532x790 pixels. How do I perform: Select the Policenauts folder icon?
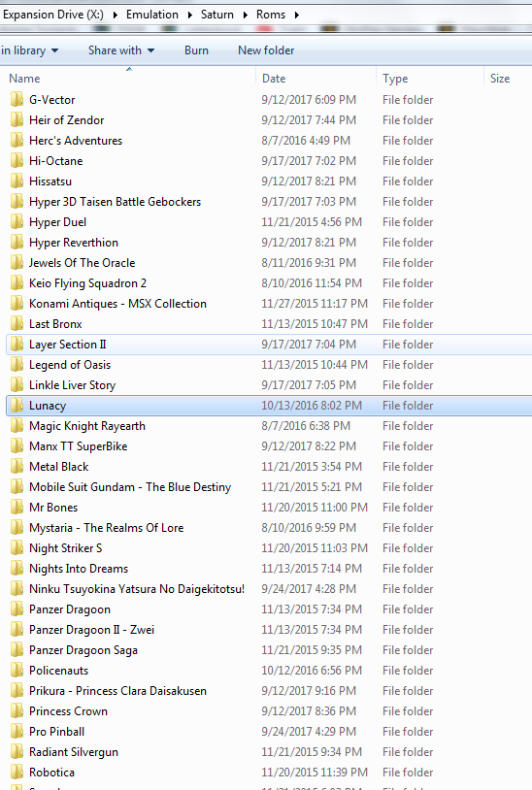click(x=17, y=670)
